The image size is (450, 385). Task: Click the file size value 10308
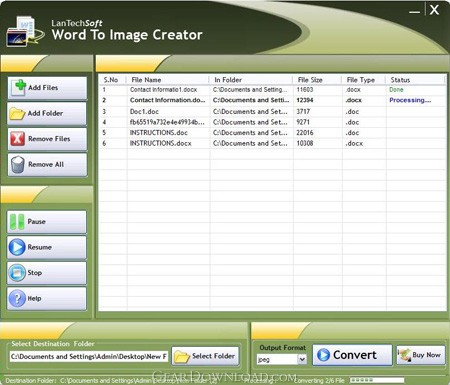305,143
